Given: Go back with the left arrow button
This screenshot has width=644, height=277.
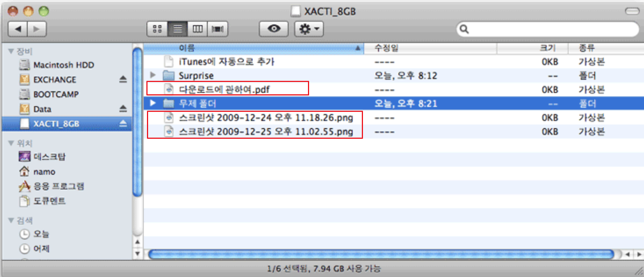Looking at the screenshot, I should 18,29.
